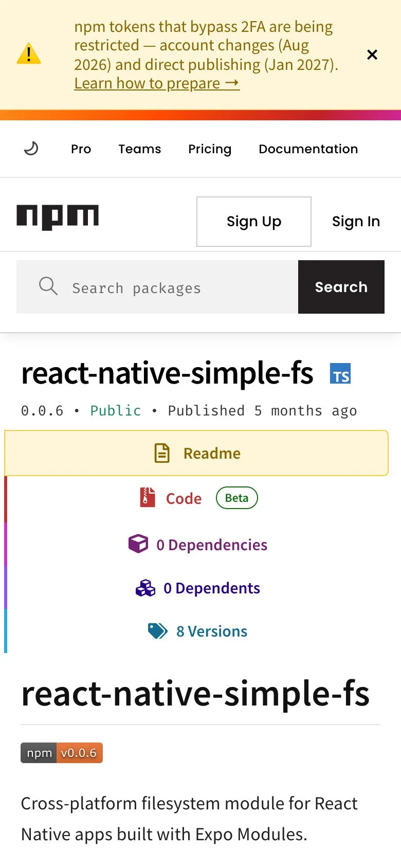Open the Documentation link

pyautogui.click(x=308, y=149)
